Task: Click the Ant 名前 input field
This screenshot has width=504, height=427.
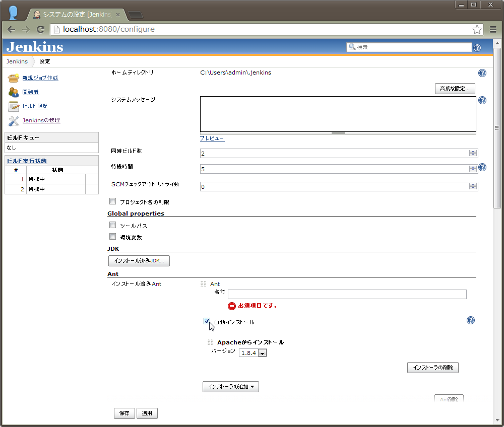Action: point(347,294)
